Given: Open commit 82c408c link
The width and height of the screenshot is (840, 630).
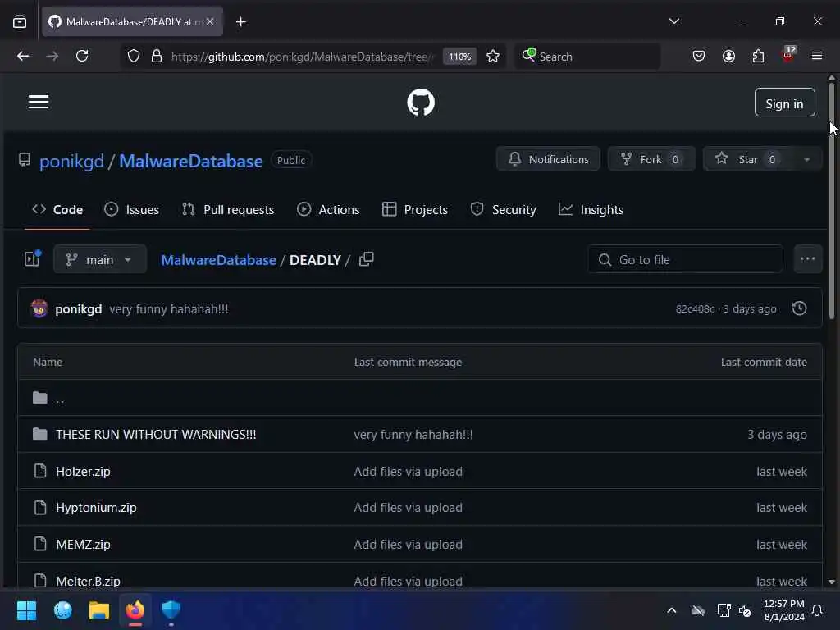Looking at the screenshot, I should [x=695, y=309].
